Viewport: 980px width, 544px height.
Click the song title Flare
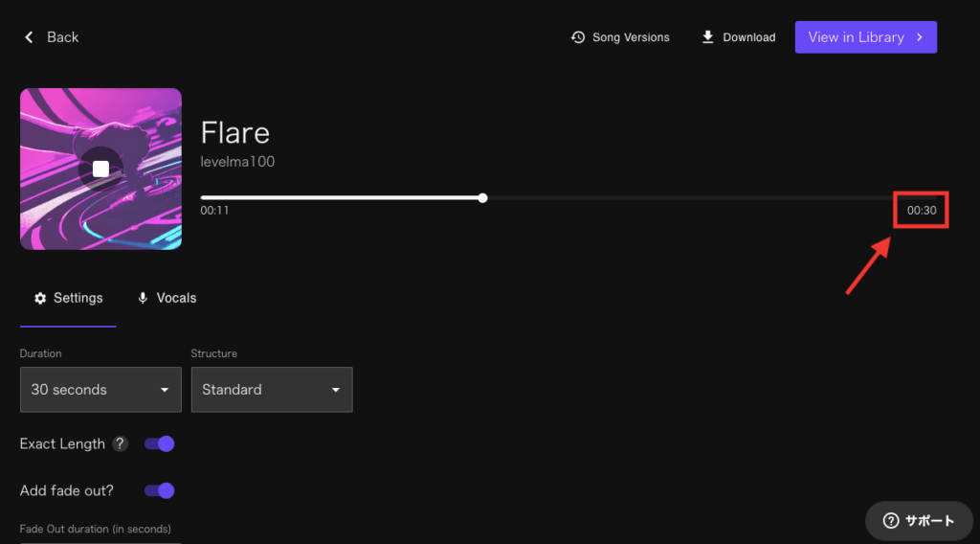[x=235, y=132]
